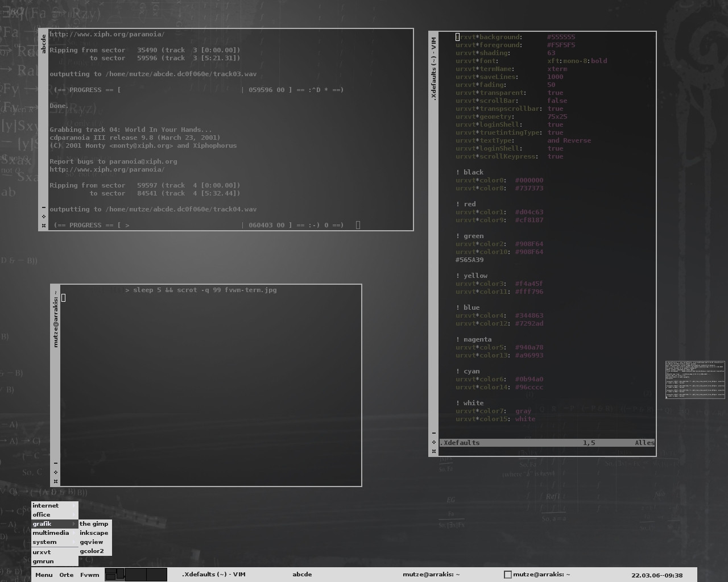Start the gimp from grafik submenu

[94, 523]
